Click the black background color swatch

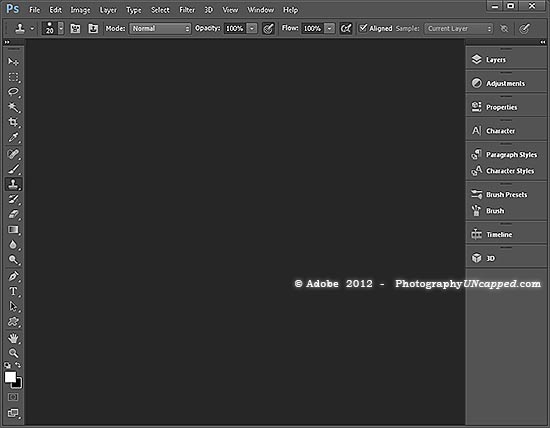pyautogui.click(x=18, y=384)
